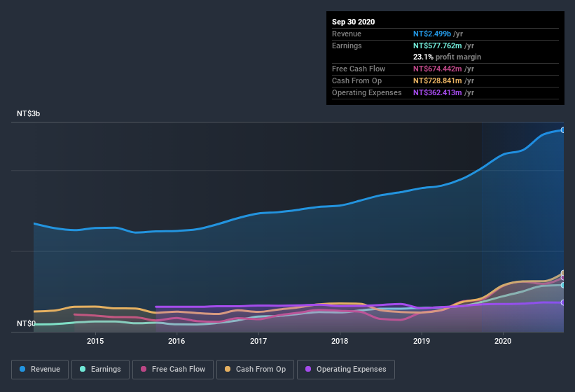The height and width of the screenshot is (392, 575).
Task: Toggle the Cash From Op legend button
Action: pyautogui.click(x=255, y=370)
